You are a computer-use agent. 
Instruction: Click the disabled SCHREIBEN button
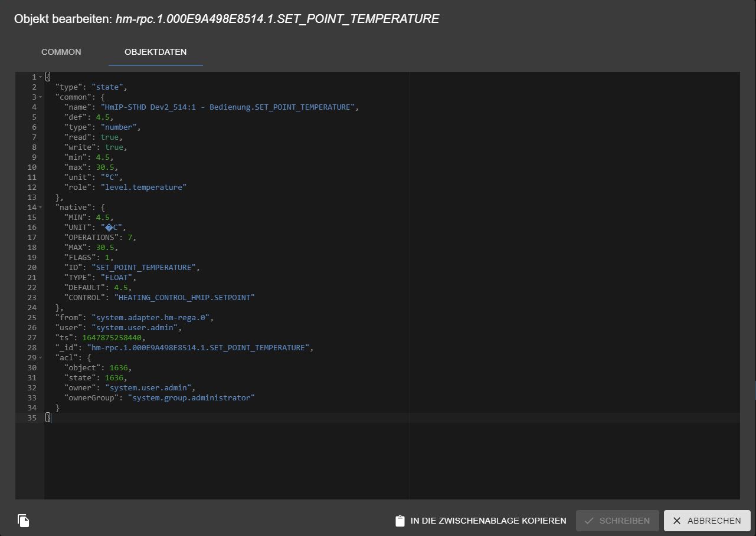pos(617,521)
